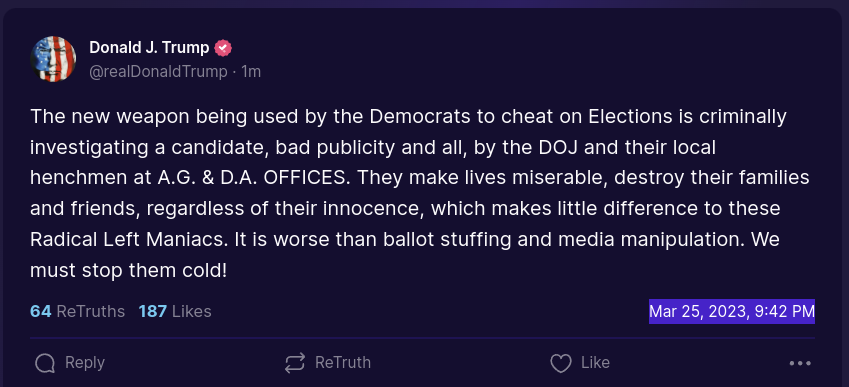Click the Reply text label
The width and height of the screenshot is (849, 387).
[x=85, y=363]
